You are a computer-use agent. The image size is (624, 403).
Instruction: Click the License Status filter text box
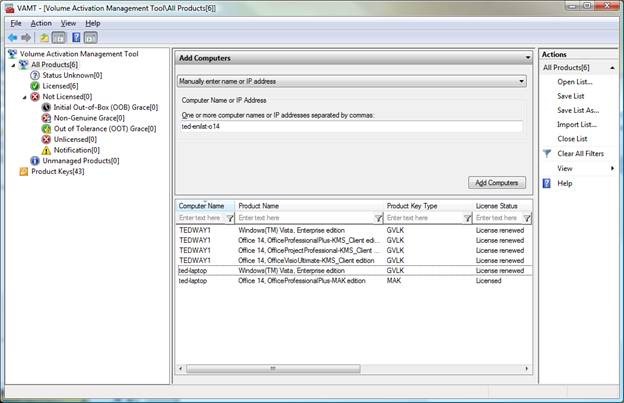498,218
